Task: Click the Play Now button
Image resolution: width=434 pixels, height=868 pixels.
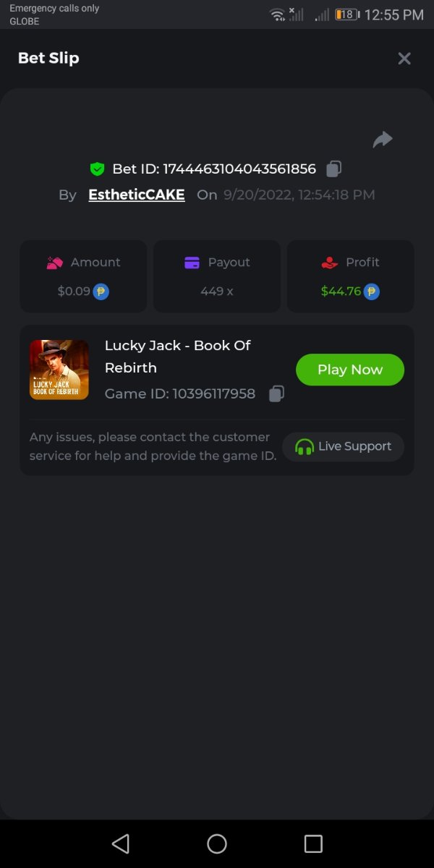Action: (x=350, y=370)
